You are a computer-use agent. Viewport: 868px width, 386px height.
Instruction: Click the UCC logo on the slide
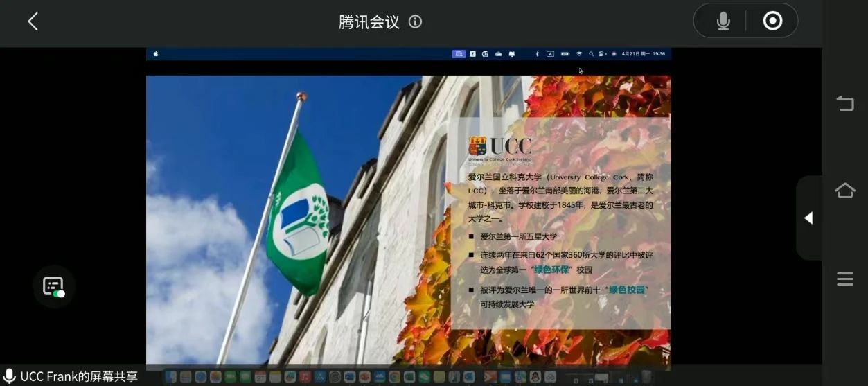click(499, 147)
